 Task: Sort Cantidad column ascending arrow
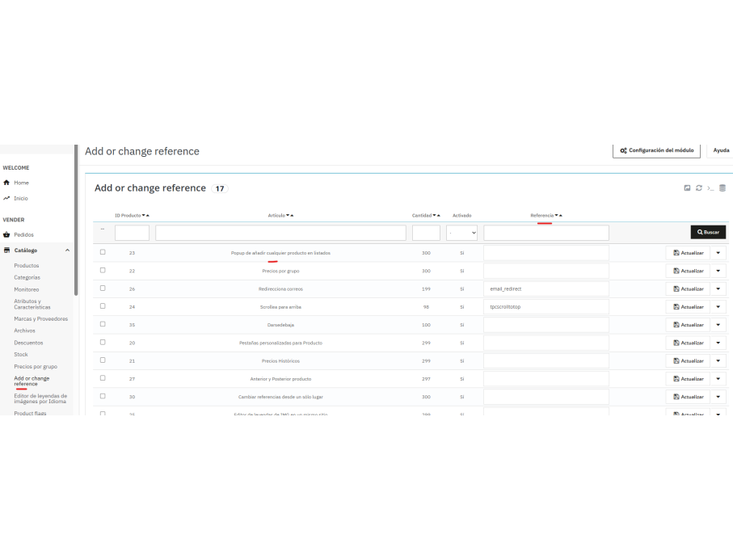tap(439, 216)
